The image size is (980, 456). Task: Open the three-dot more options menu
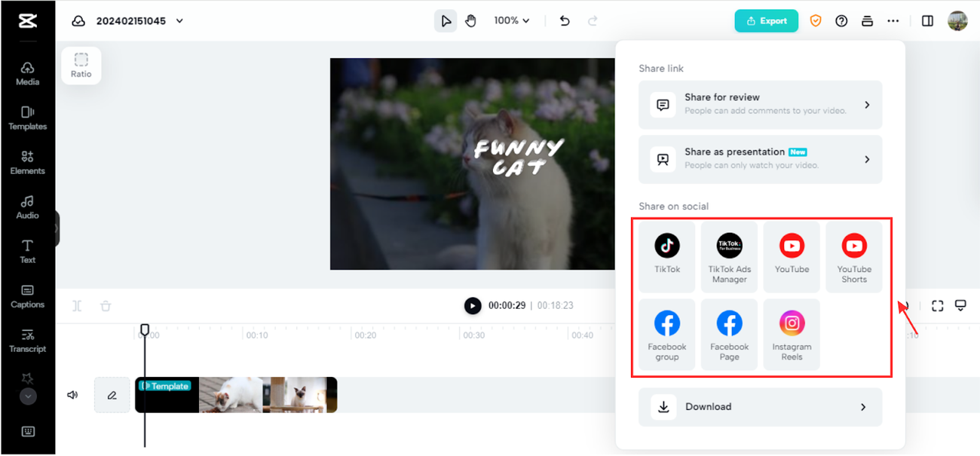(893, 21)
